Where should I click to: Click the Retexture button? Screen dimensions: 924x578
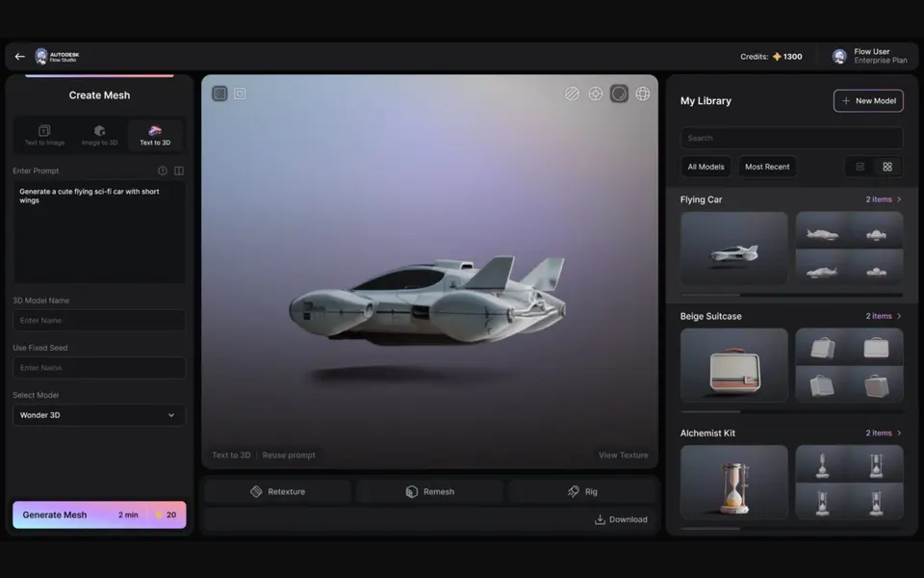coord(277,491)
